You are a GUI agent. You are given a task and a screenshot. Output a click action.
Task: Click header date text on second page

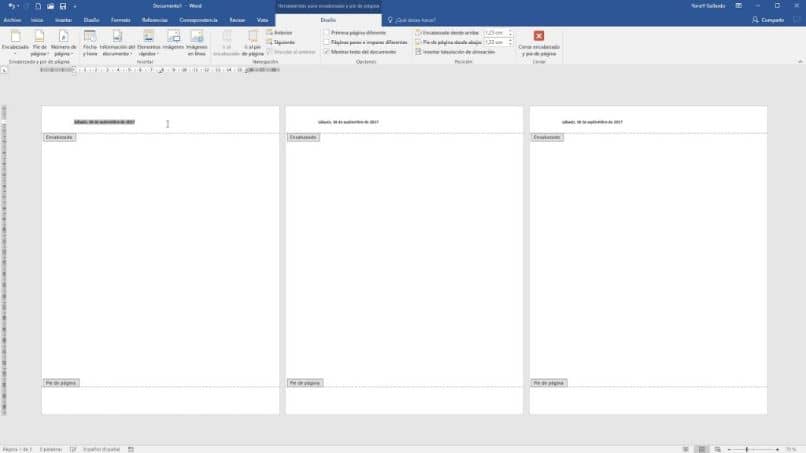coord(349,122)
